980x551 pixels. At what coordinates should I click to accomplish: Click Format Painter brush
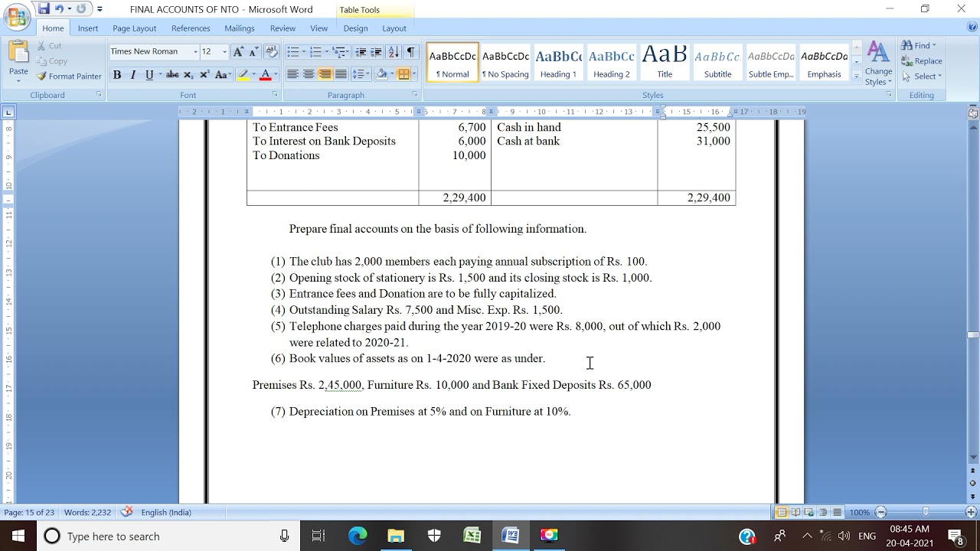tap(69, 76)
